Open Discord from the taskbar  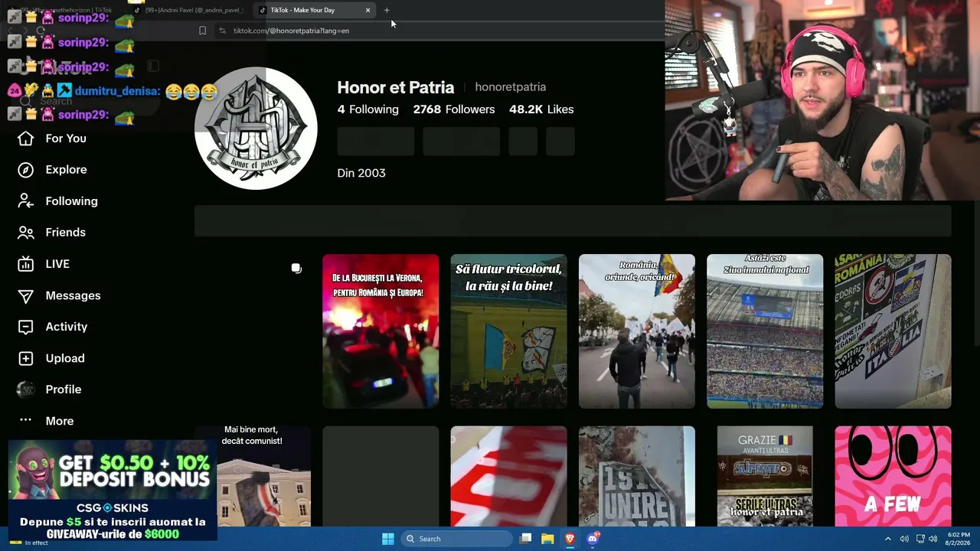click(x=593, y=539)
